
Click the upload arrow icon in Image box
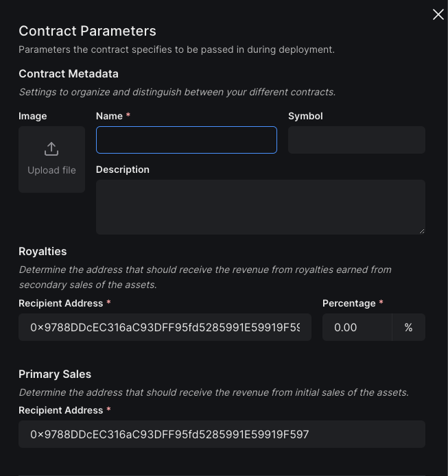coord(51,149)
